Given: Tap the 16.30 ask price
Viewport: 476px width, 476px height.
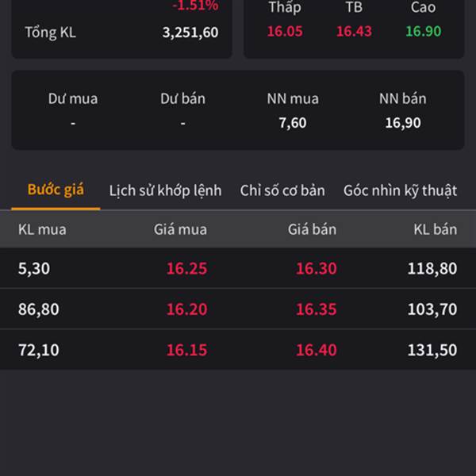Looking at the screenshot, I should point(317,268).
